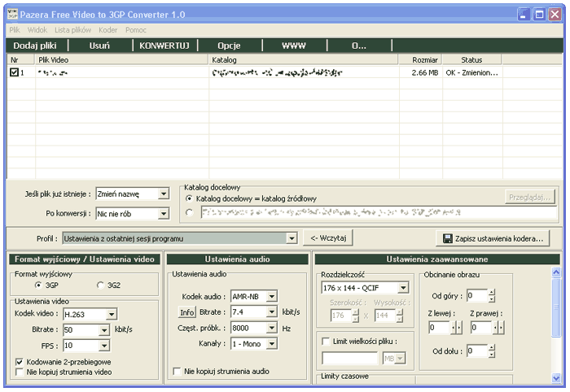Click the Wczytaj profile button
The image size is (570, 392).
coord(328,238)
